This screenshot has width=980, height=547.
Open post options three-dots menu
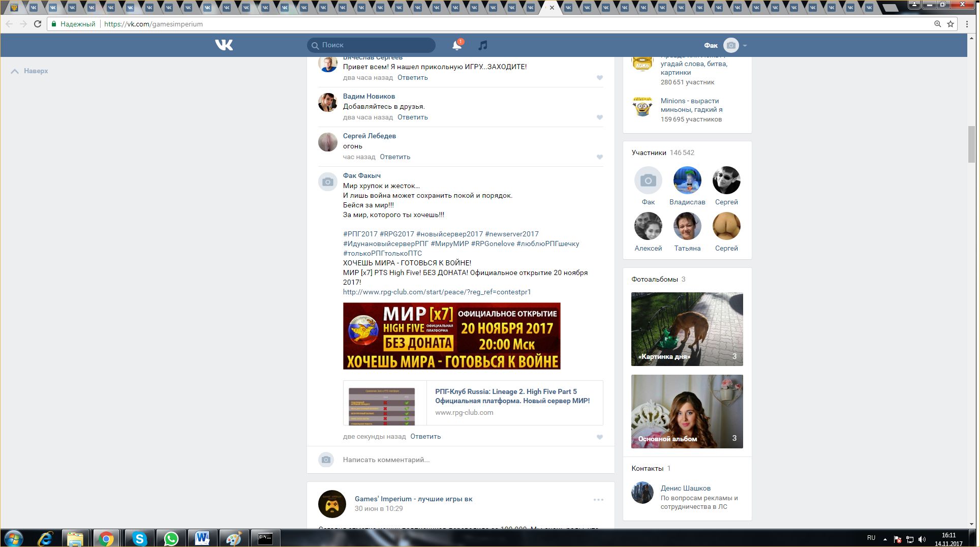tap(598, 500)
